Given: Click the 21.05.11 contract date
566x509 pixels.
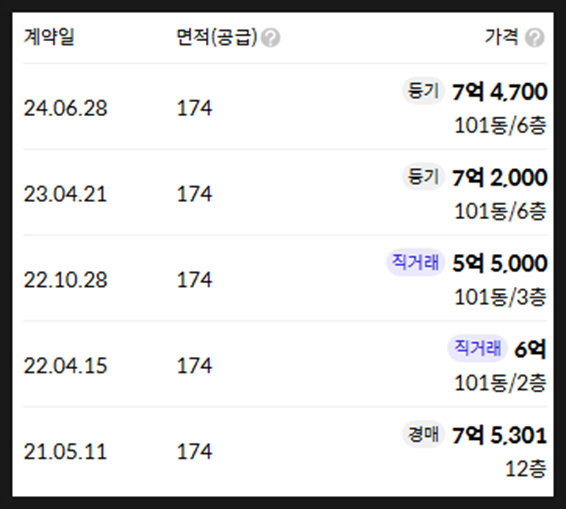Looking at the screenshot, I should [65, 451].
